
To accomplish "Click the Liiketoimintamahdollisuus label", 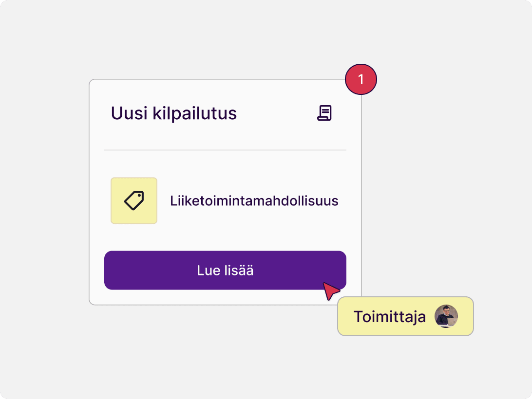I will [254, 200].
